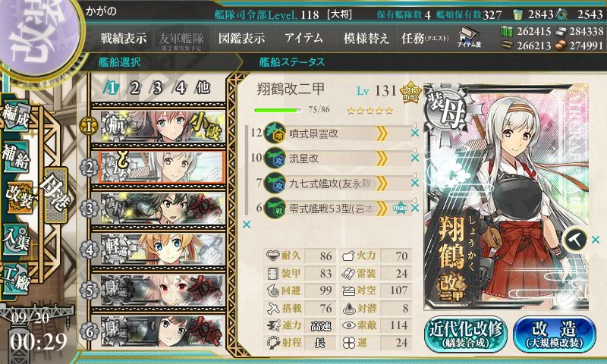
Task: Open the 編成 fleet composition icon
Action: point(15,116)
